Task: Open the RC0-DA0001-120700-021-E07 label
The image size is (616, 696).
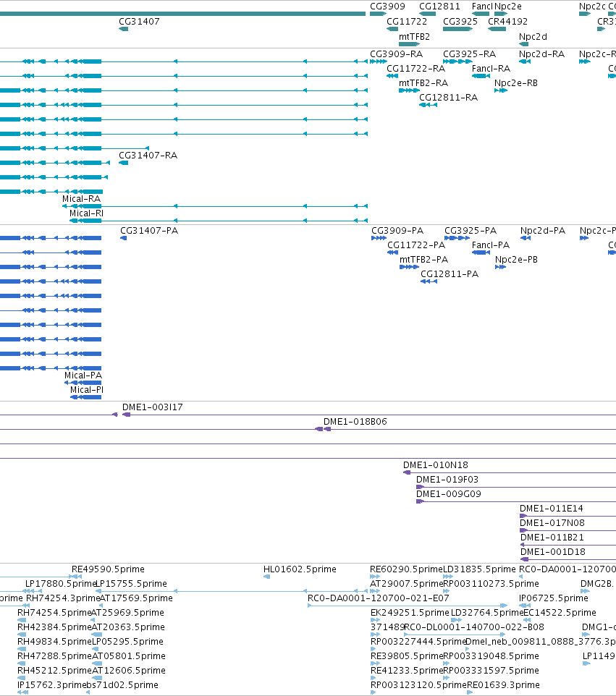Action: [379, 598]
